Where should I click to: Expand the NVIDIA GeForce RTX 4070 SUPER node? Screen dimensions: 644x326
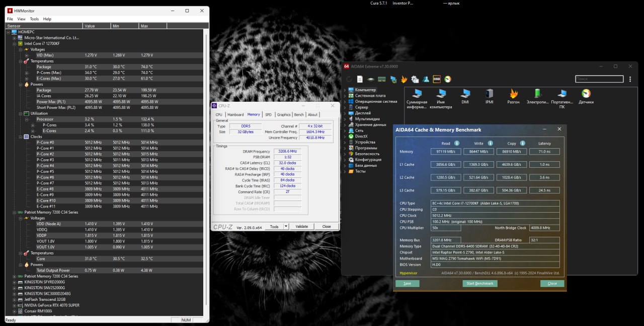tap(14, 305)
